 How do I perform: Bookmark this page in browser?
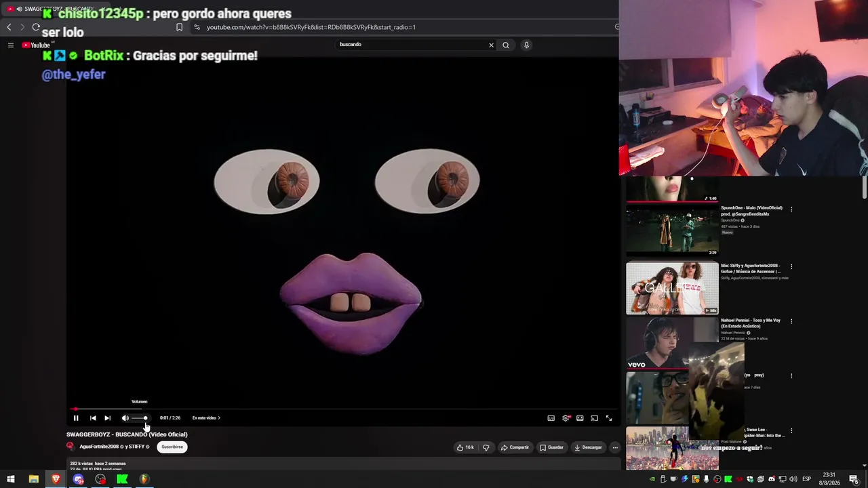click(x=179, y=27)
